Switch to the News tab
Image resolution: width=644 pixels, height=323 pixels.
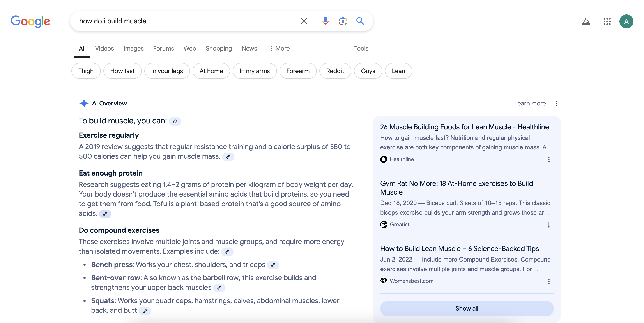(249, 48)
